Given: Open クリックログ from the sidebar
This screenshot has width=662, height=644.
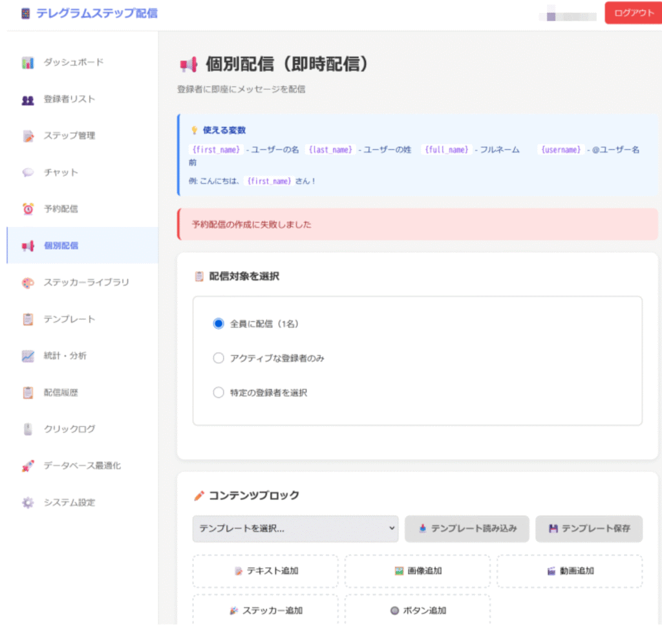Looking at the screenshot, I should pos(69,429).
